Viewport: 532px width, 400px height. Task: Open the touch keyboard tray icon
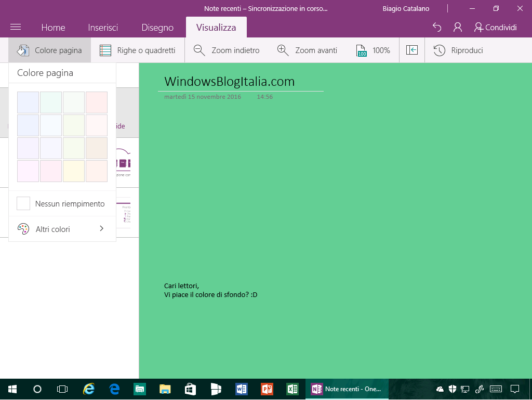[x=496, y=389]
